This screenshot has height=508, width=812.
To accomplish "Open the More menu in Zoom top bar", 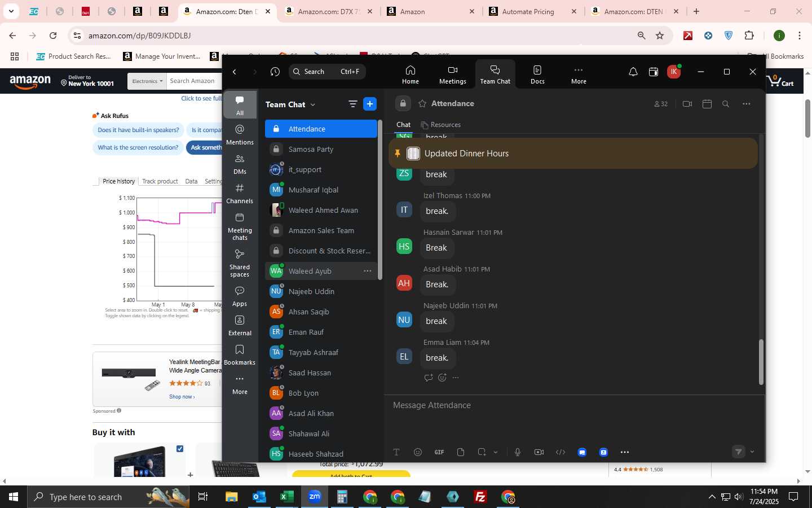I will click(579, 75).
